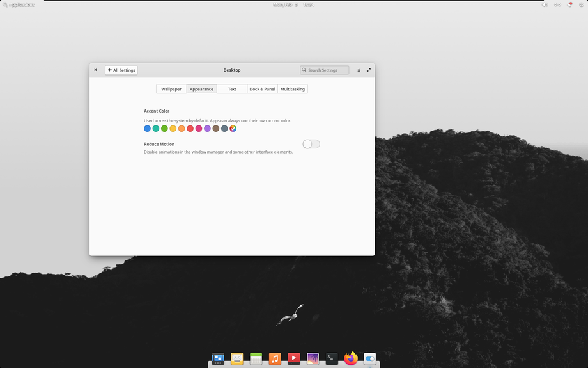
Task: Switch to the Wallpaper tab
Action: 171,89
